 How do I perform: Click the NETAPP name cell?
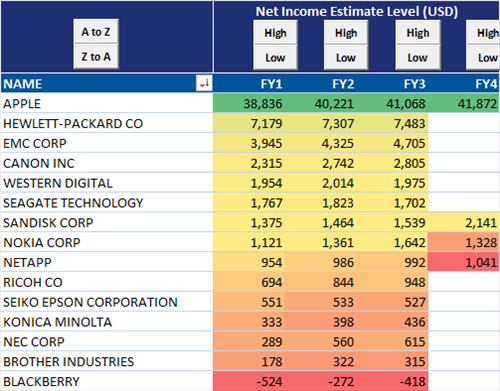pyautogui.click(x=107, y=262)
